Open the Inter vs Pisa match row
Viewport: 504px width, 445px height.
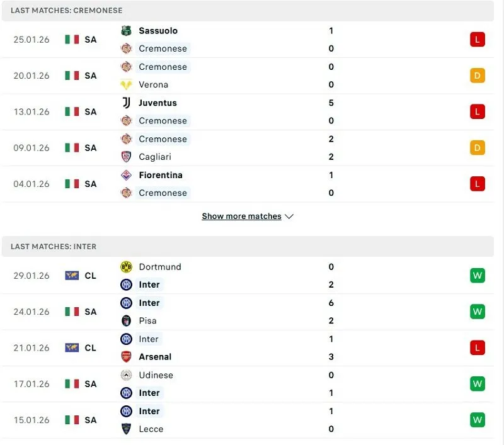[252, 312]
